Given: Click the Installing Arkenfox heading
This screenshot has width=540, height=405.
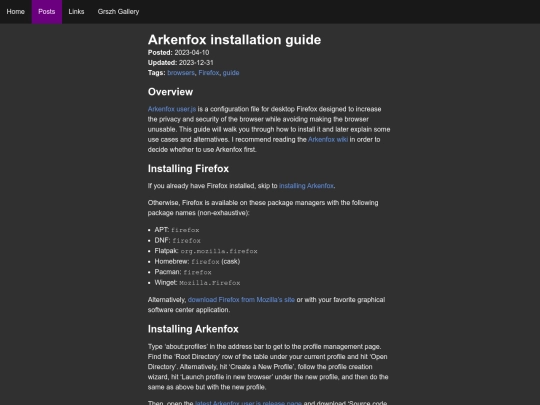Looking at the screenshot, I should [193, 329].
